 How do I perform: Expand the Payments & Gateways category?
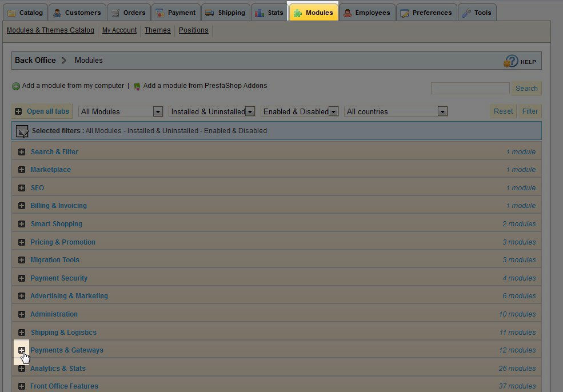[x=22, y=350]
